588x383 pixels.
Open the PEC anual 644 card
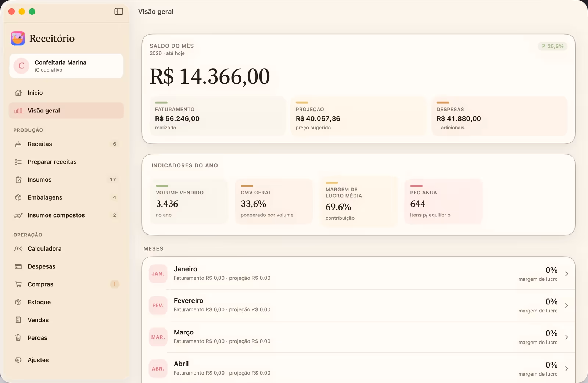444,201
